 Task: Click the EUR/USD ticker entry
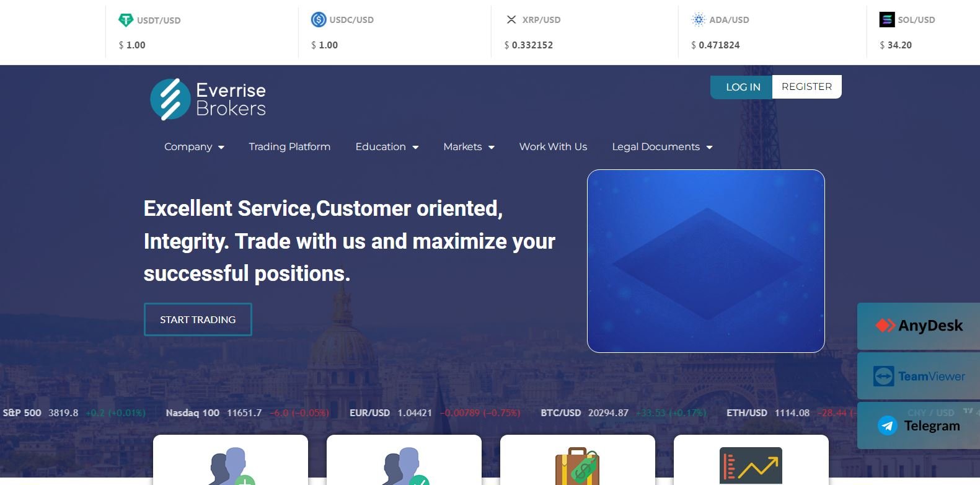pos(435,412)
